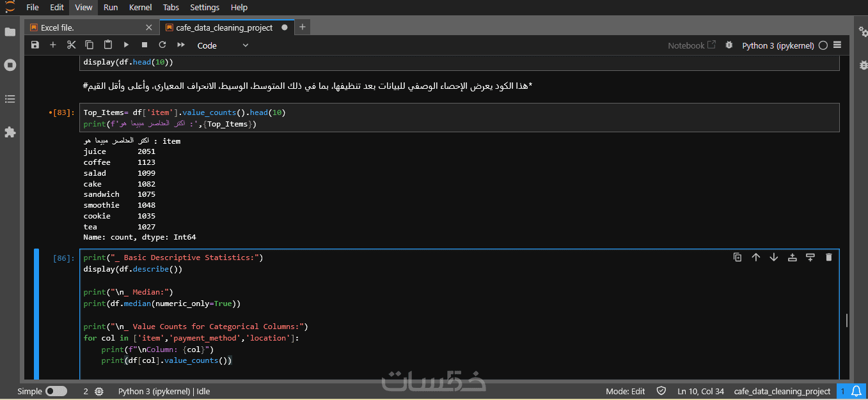The image size is (868, 400).
Task: Click the notifications bell in status bar
Action: tap(856, 391)
